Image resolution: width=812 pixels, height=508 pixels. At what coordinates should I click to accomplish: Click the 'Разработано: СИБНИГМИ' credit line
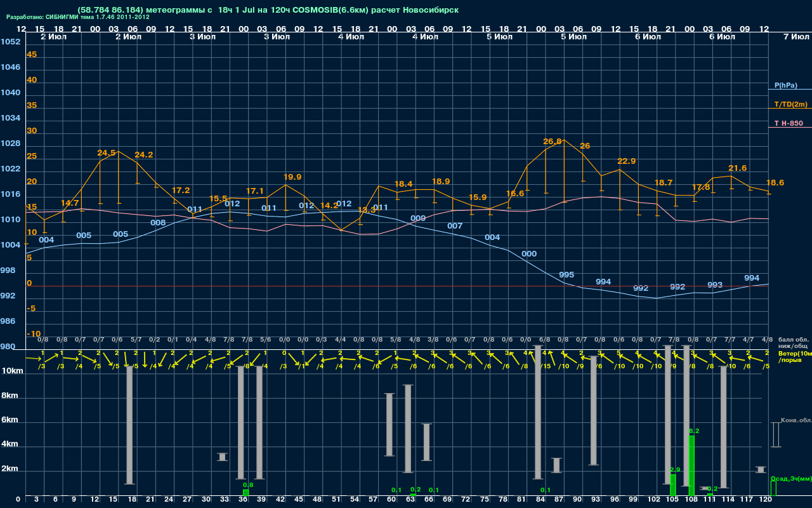click(x=78, y=17)
